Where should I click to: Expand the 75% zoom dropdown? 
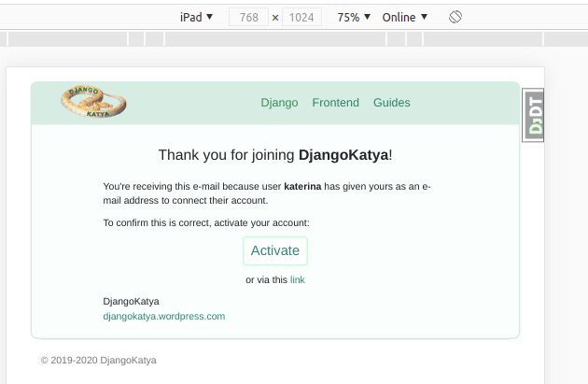354,17
